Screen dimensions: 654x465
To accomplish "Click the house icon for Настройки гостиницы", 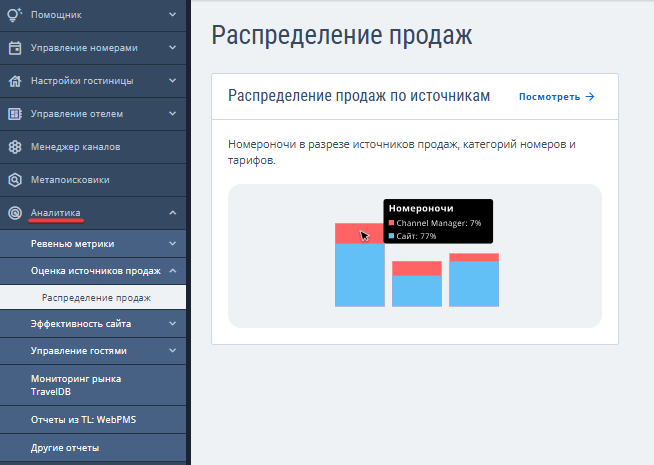I will point(15,80).
